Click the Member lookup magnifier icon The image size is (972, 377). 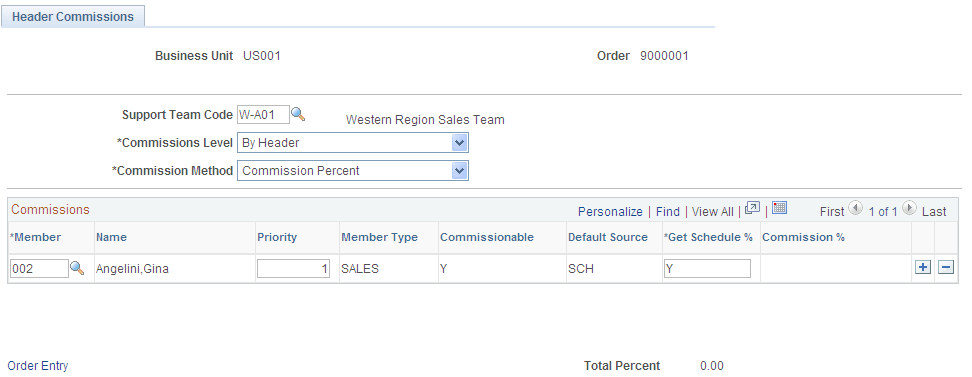(77, 268)
